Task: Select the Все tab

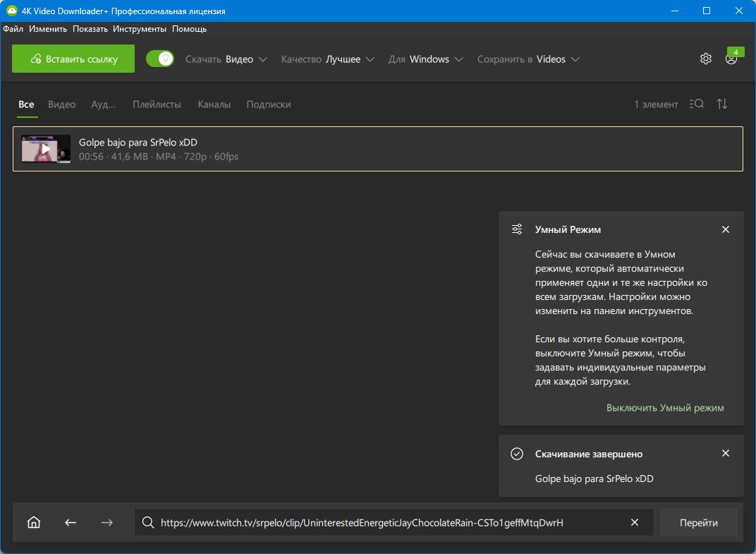Action: pos(27,104)
